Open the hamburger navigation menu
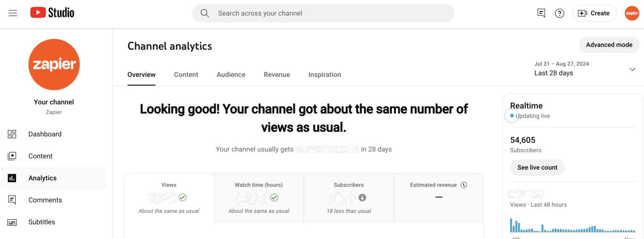Screen dimensions: 644x239 click(x=13, y=13)
